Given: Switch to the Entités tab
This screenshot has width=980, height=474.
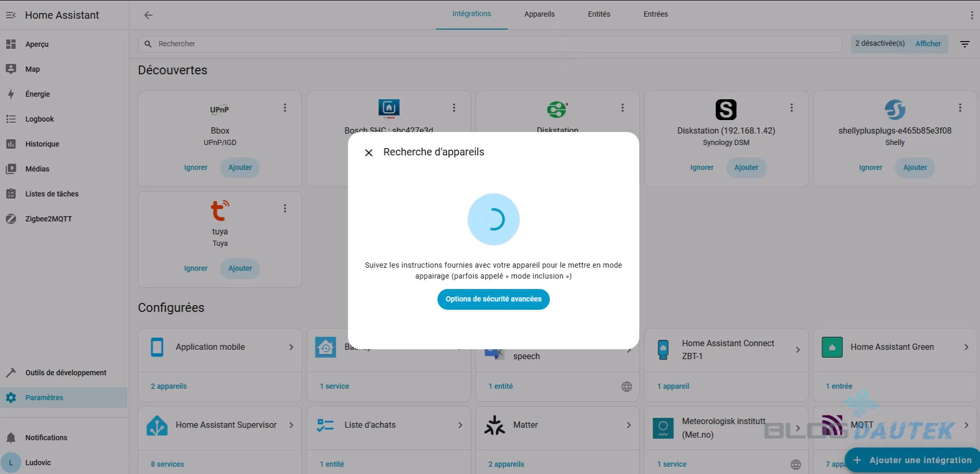Looking at the screenshot, I should coord(599,15).
